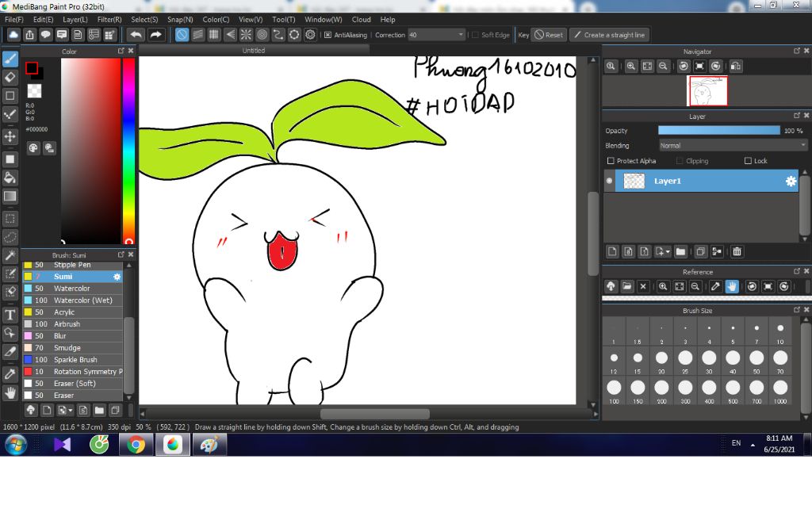The image size is (812, 524).
Task: Click the rainbow hue bar
Action: 129,150
